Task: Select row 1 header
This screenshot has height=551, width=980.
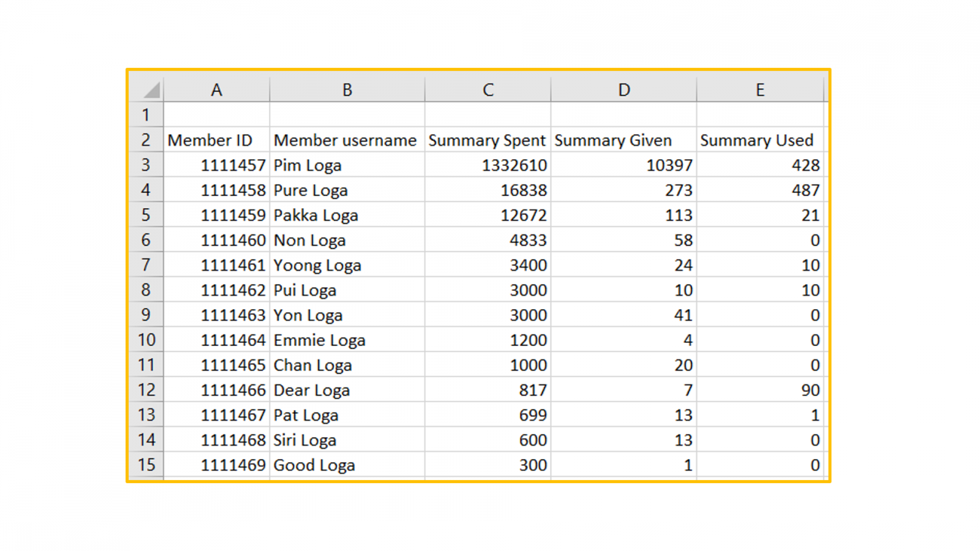Action: click(146, 114)
